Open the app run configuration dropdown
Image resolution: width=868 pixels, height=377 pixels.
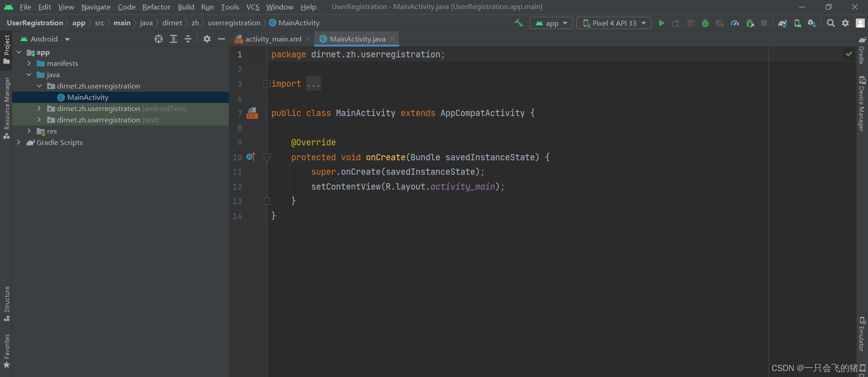[x=551, y=23]
